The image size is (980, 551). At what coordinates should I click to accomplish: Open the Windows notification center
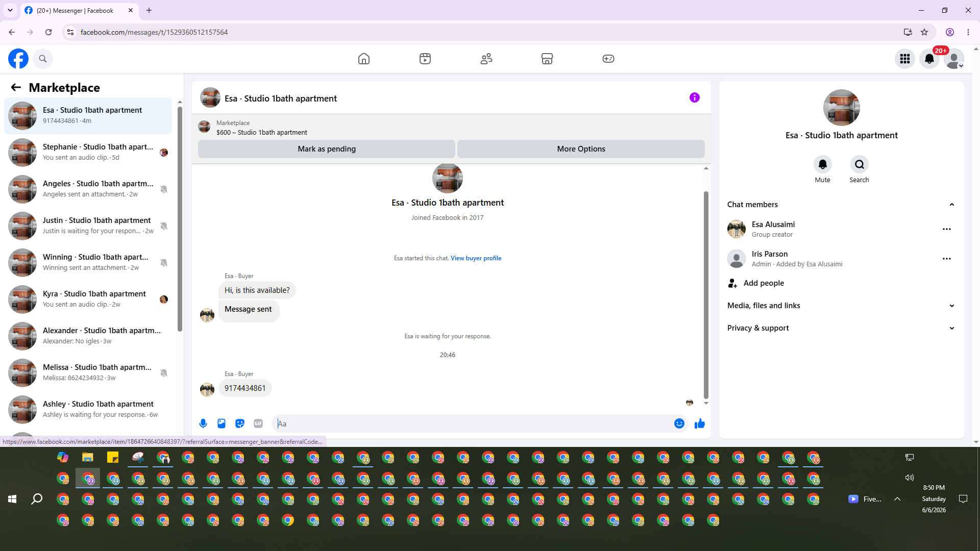[x=963, y=499]
